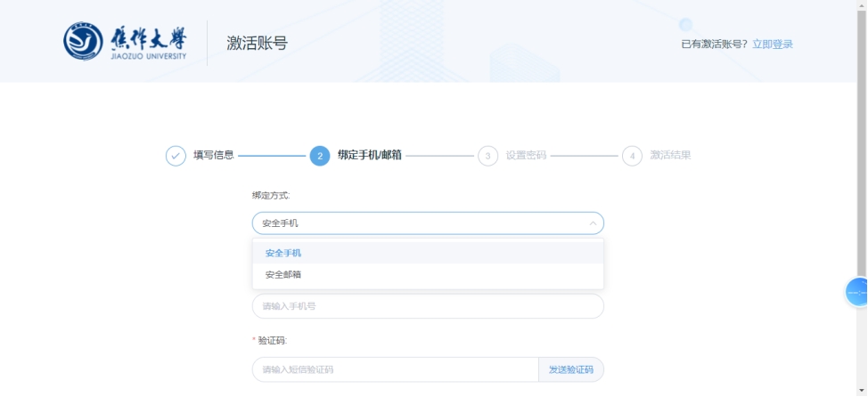Click the step 4 numbered circle

632,156
